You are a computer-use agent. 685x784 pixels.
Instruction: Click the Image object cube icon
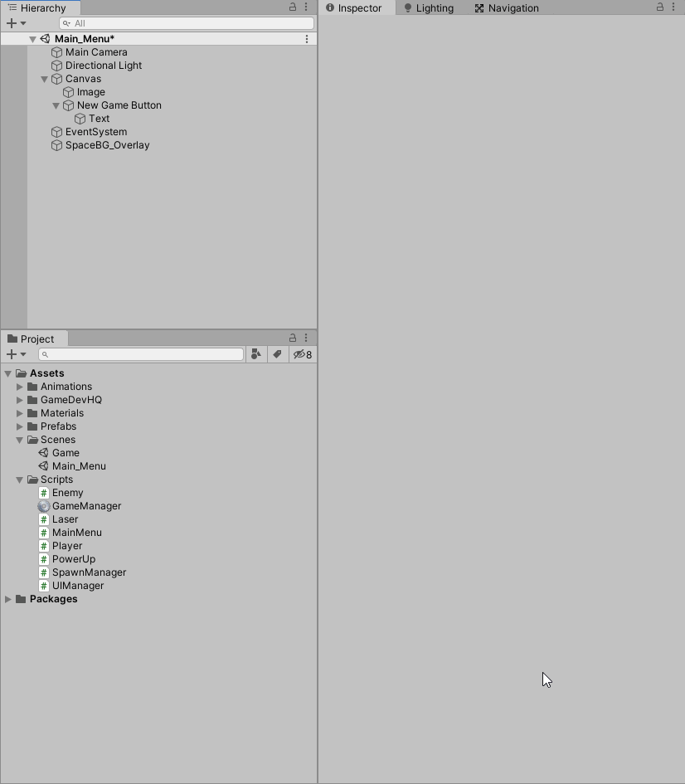click(69, 92)
